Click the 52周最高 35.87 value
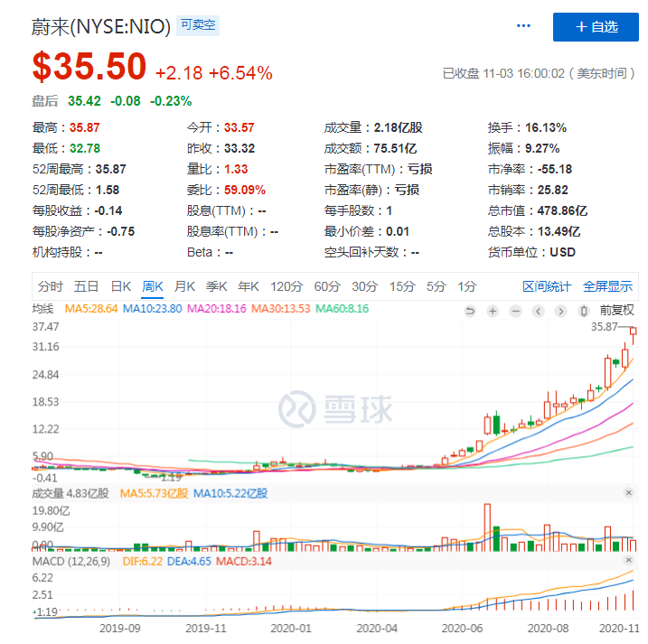This screenshot has height=644, width=648. 111,169
